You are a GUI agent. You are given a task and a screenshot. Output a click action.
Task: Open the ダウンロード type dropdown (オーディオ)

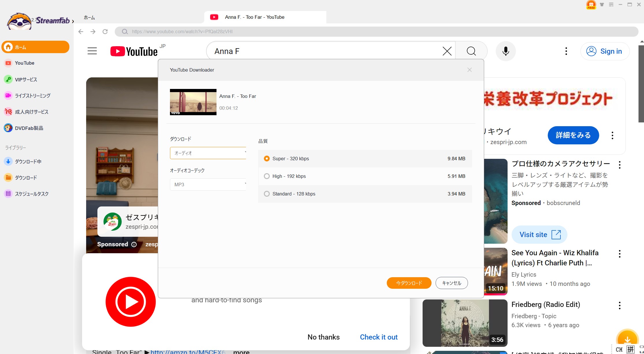point(208,153)
